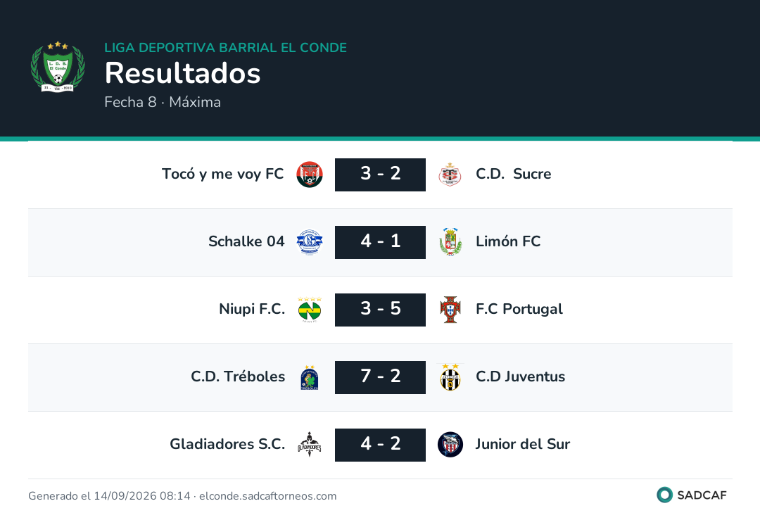
Task: Click the F.C Portugal crest
Action: tap(450, 310)
